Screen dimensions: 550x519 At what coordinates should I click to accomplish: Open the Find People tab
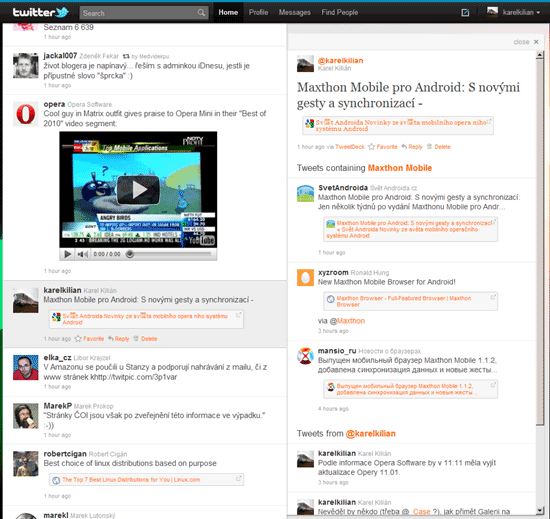pos(340,12)
